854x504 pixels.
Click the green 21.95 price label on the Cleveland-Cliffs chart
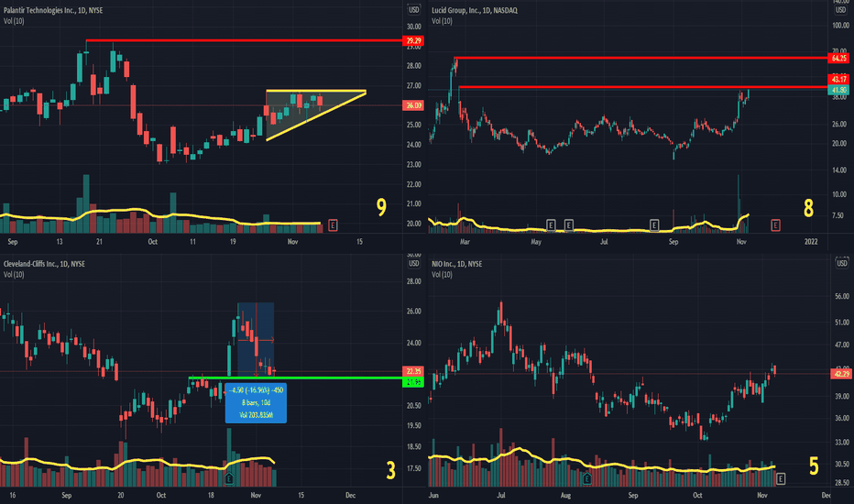point(413,382)
